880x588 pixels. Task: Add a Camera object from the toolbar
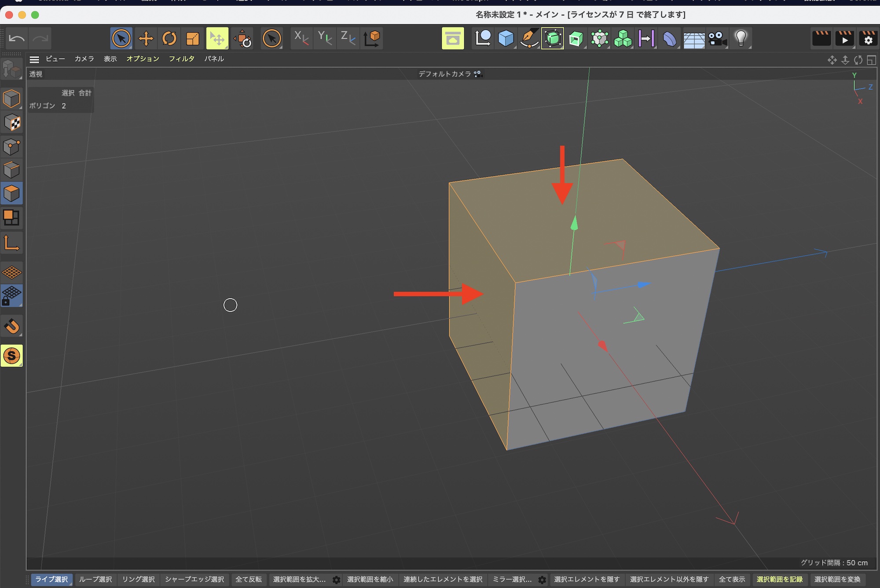tap(717, 39)
